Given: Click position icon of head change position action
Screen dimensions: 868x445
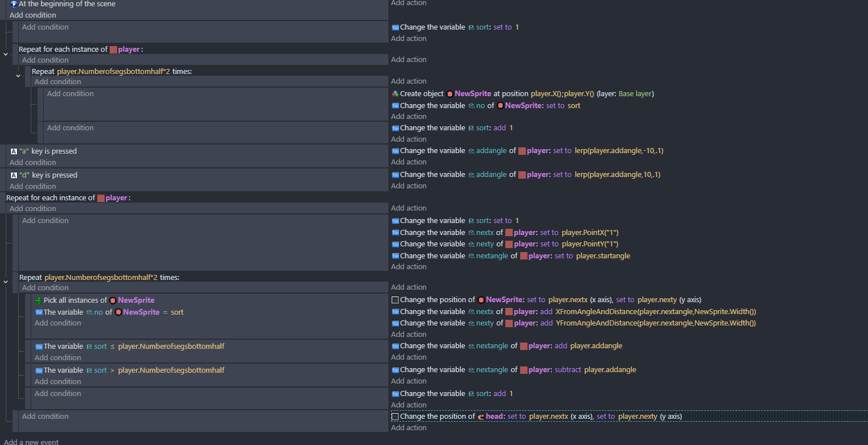Looking at the screenshot, I should click(395, 417).
